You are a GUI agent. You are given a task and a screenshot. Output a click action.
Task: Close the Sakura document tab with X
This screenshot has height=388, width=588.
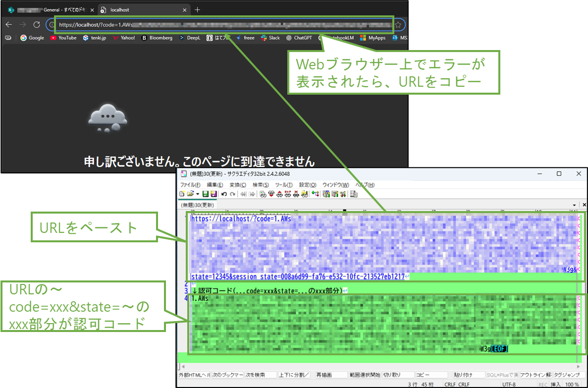click(584, 205)
